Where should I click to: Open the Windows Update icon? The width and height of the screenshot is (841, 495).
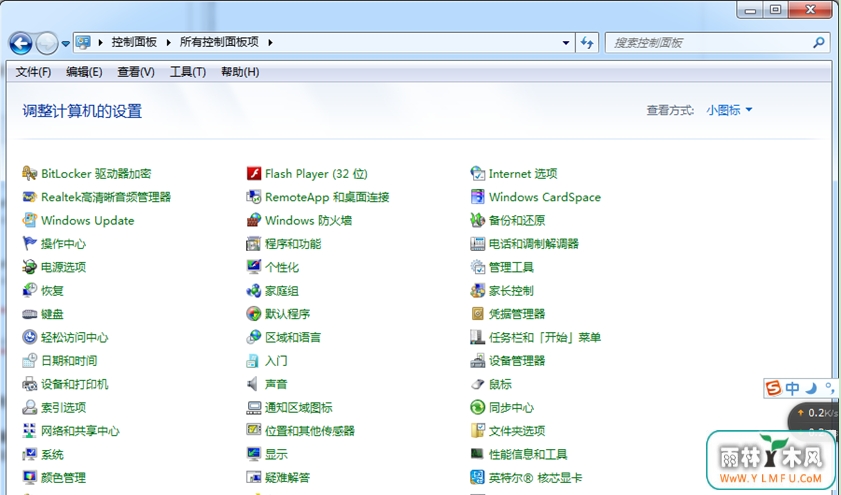pyautogui.click(x=29, y=220)
